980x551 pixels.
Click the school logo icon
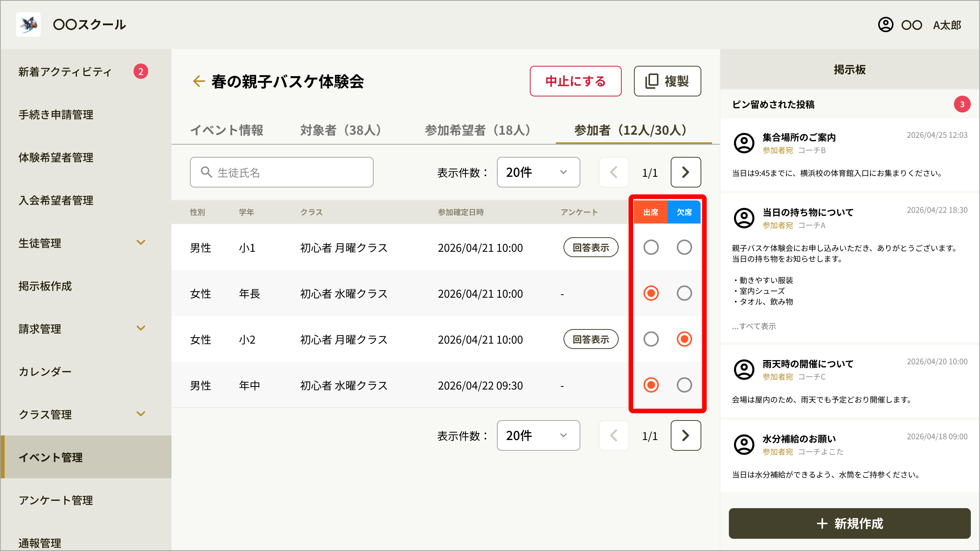click(x=28, y=24)
